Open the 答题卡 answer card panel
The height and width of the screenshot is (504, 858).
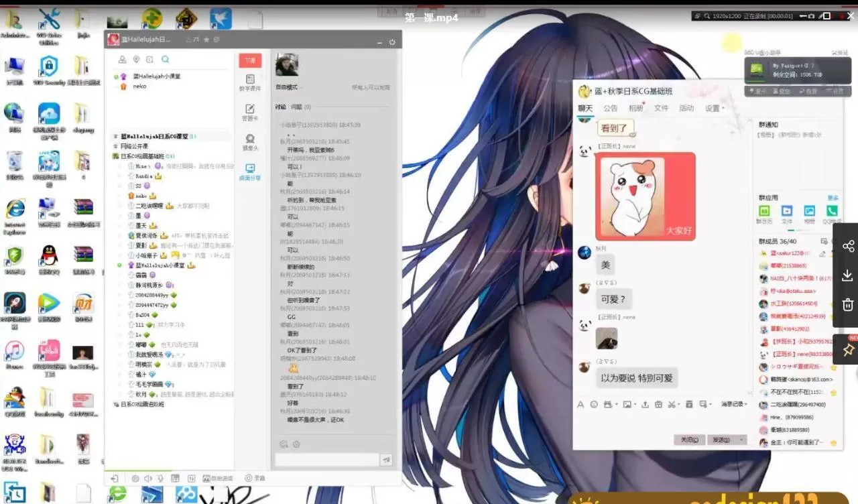pyautogui.click(x=251, y=111)
